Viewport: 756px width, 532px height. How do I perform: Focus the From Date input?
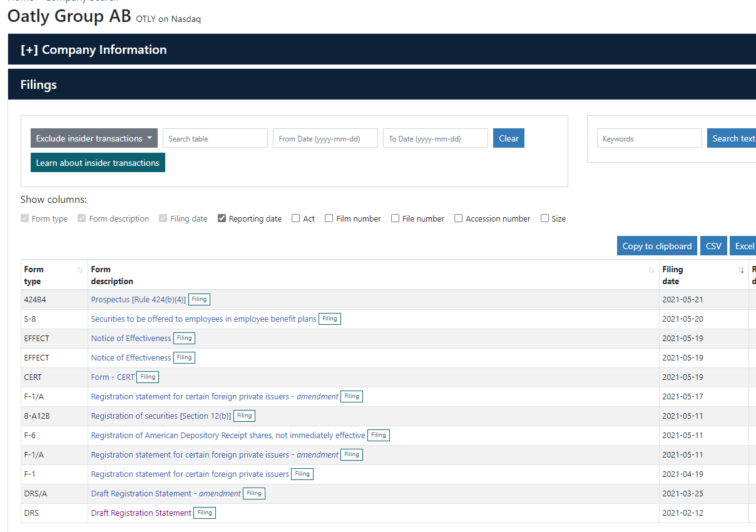coord(325,138)
